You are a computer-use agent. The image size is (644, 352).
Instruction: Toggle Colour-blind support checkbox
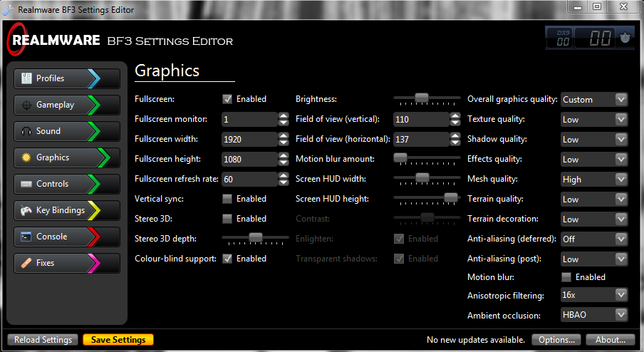pyautogui.click(x=227, y=259)
